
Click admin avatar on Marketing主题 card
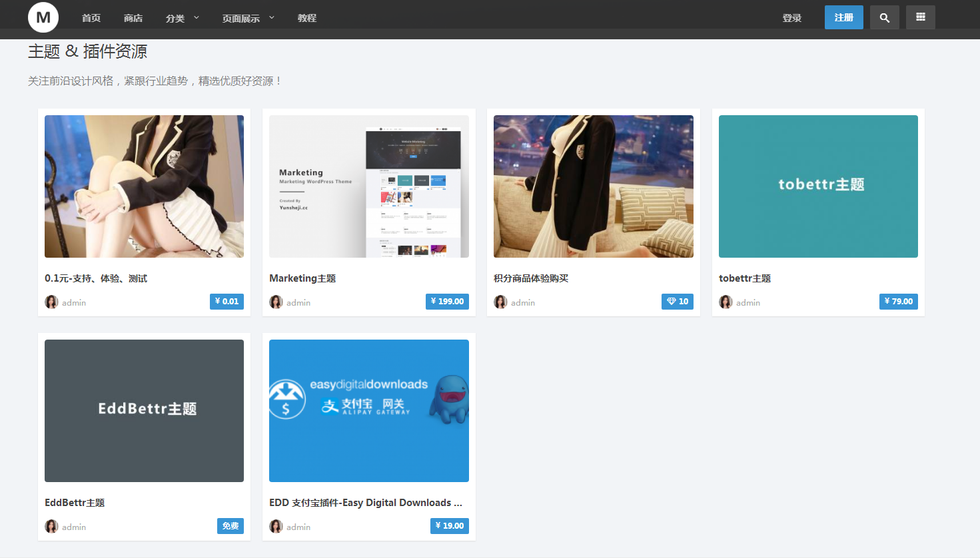(x=276, y=302)
